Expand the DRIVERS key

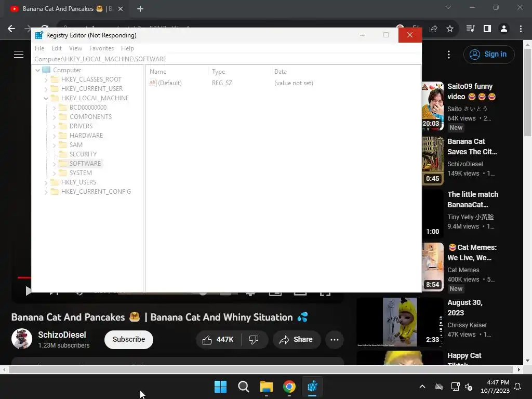click(54, 126)
